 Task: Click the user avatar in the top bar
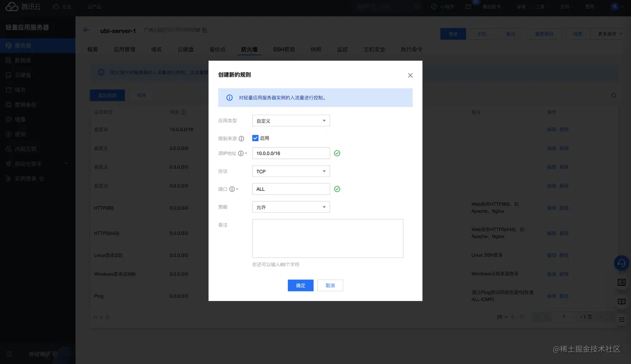(x=615, y=7)
